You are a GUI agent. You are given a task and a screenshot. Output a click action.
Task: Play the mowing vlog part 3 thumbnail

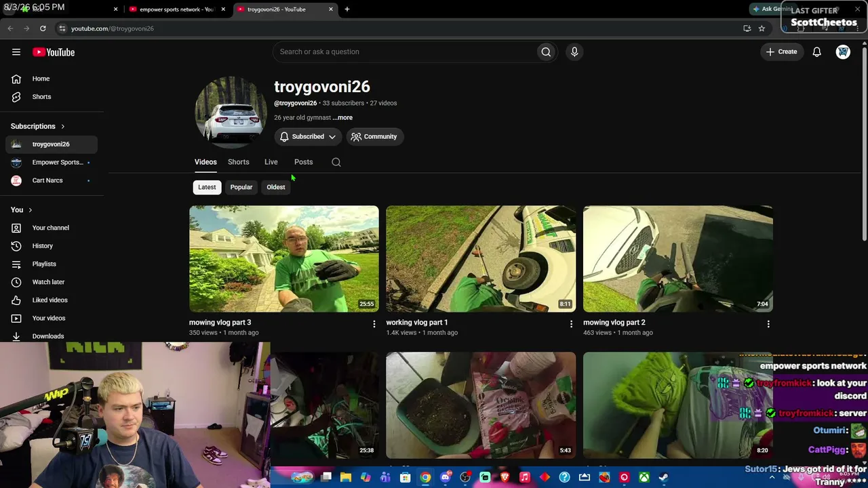click(x=284, y=259)
